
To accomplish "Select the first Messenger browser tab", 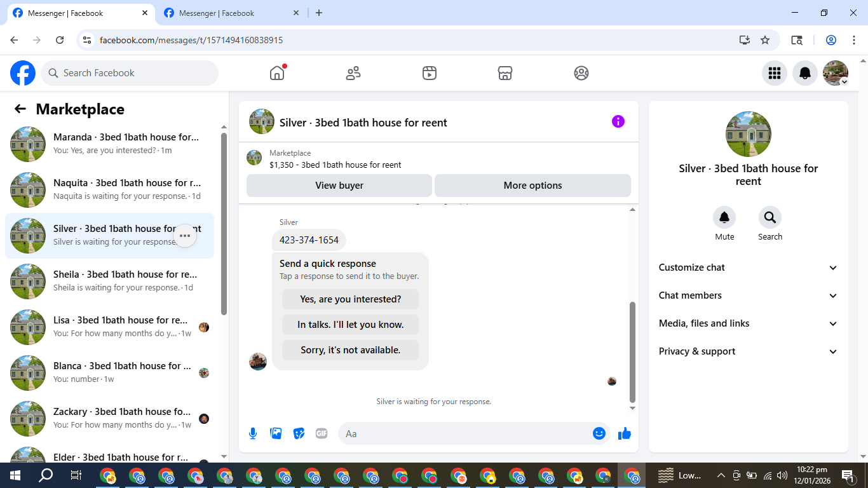I will point(80,13).
